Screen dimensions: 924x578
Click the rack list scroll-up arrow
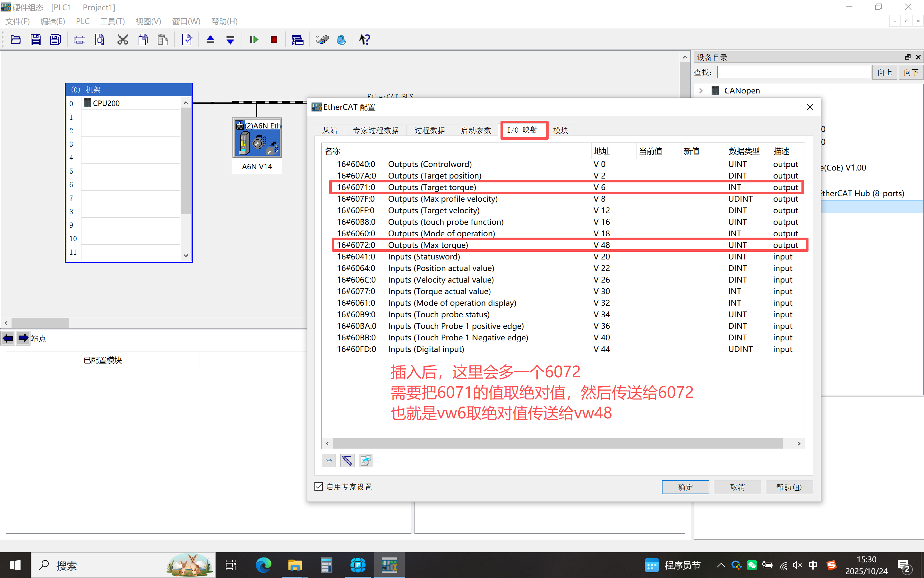185,102
